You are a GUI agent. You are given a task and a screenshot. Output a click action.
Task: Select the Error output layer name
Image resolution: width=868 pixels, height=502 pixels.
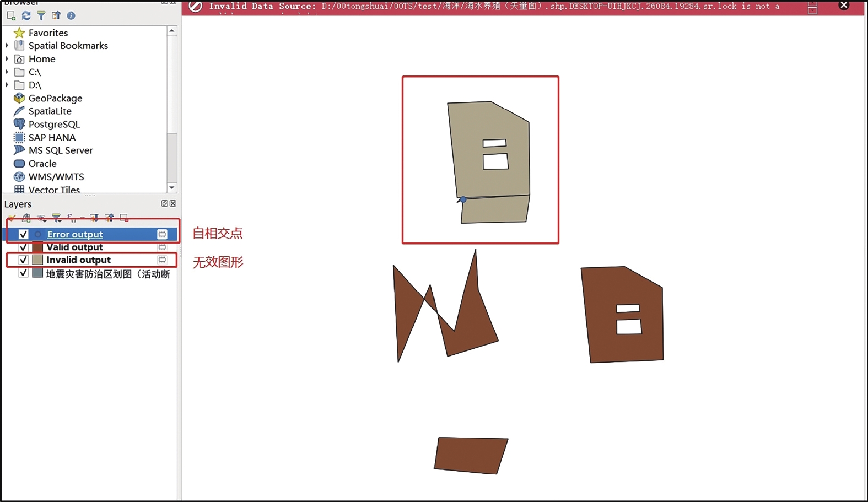(75, 234)
